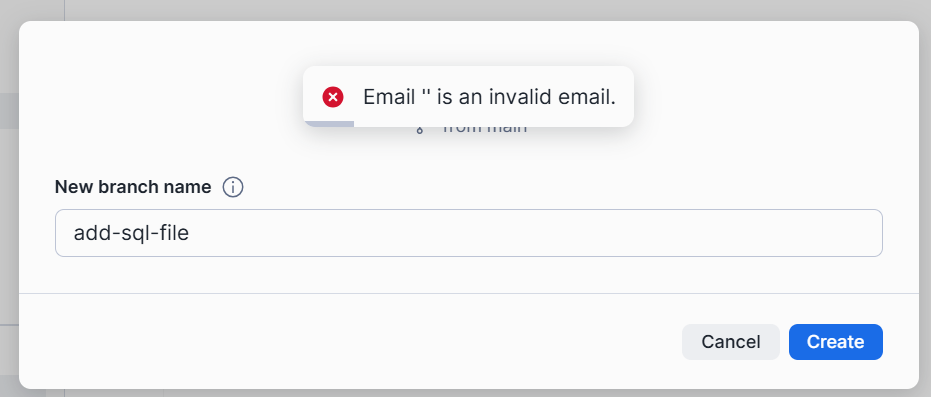931x397 pixels.
Task: Click the dimmed backdrop above the dialog
Action: tap(468, 10)
